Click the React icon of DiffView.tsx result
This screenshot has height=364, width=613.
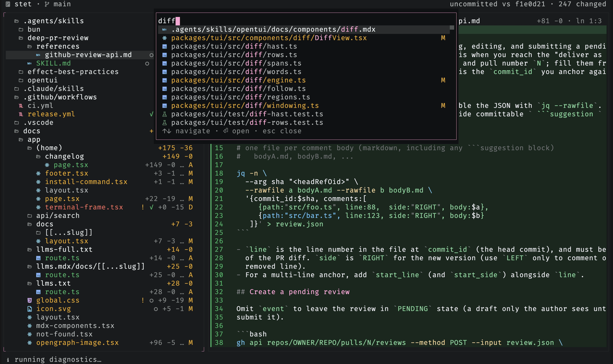point(165,38)
